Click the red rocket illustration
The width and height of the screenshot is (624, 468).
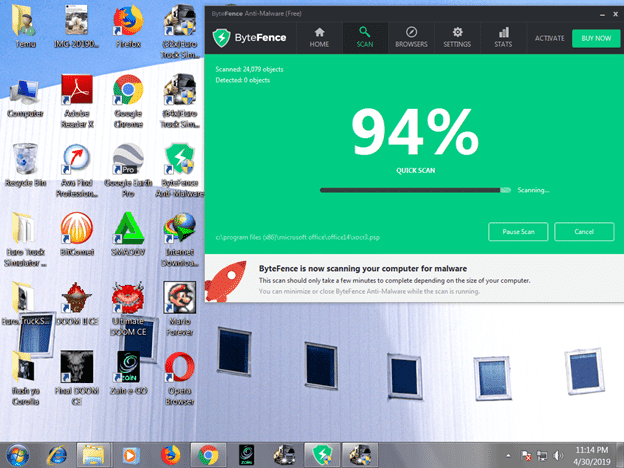click(x=226, y=281)
